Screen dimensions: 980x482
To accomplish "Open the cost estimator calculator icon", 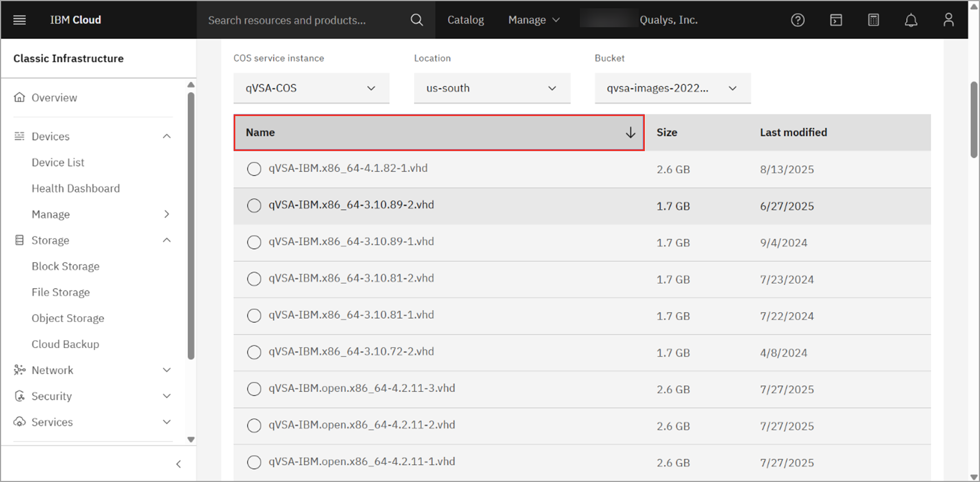I will click(873, 20).
